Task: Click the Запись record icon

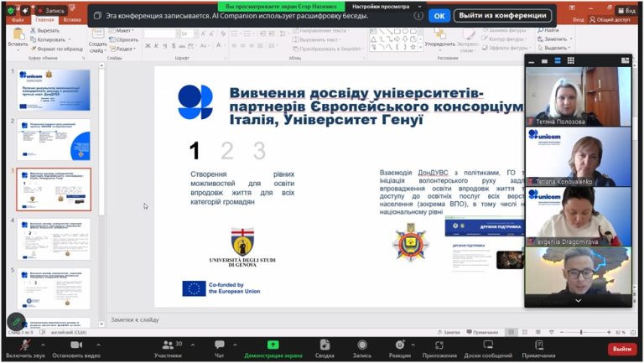Action: 362,345
